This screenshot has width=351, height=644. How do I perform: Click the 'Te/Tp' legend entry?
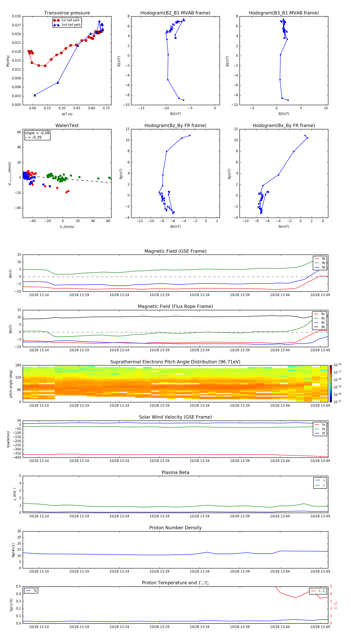click(x=318, y=591)
